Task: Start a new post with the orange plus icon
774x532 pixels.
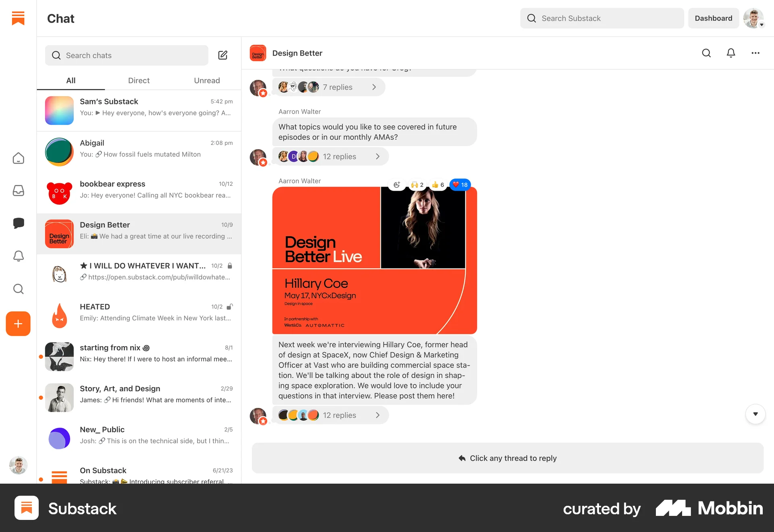Action: click(18, 323)
